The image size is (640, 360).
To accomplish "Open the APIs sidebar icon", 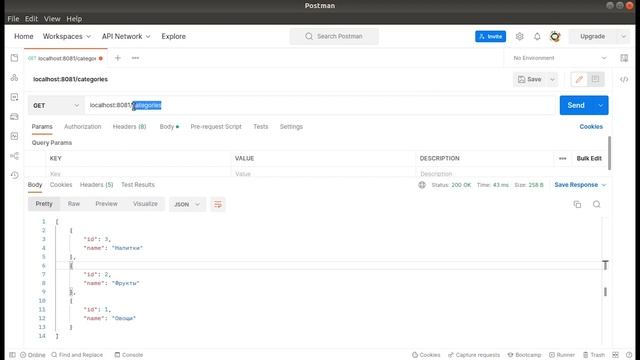I will coord(14,78).
